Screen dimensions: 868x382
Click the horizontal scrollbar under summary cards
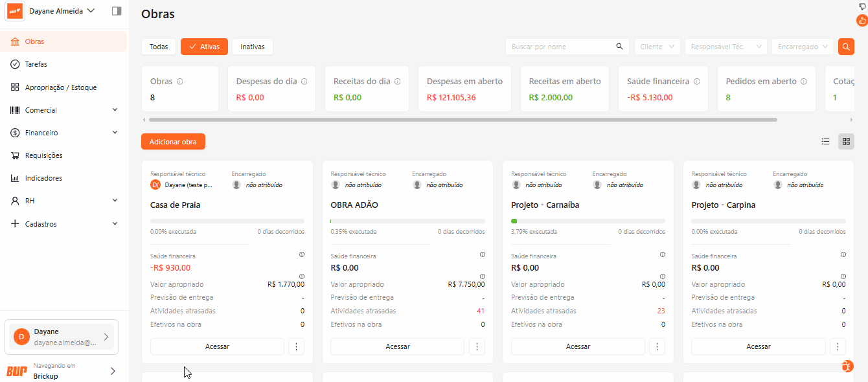[x=463, y=120]
